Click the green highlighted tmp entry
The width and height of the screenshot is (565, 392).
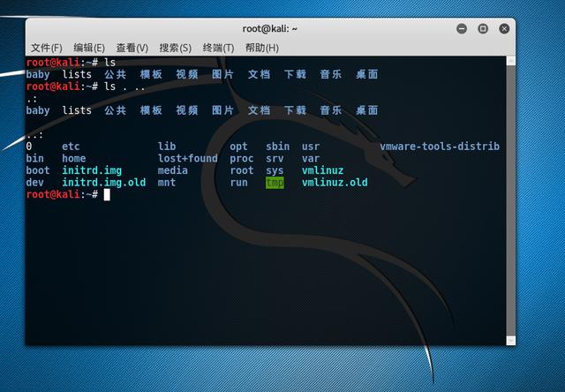point(275,183)
